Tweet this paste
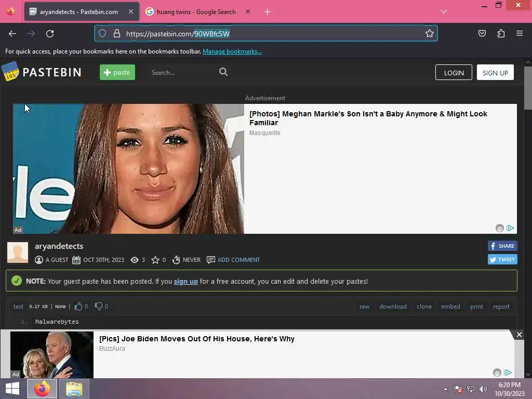Viewport: 532px width, 399px height. point(502,260)
